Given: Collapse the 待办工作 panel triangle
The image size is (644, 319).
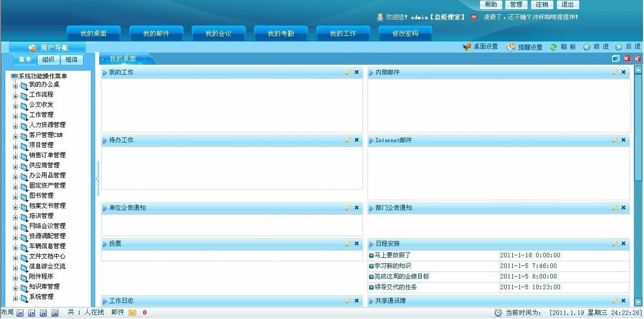Looking at the screenshot, I should (105, 140).
